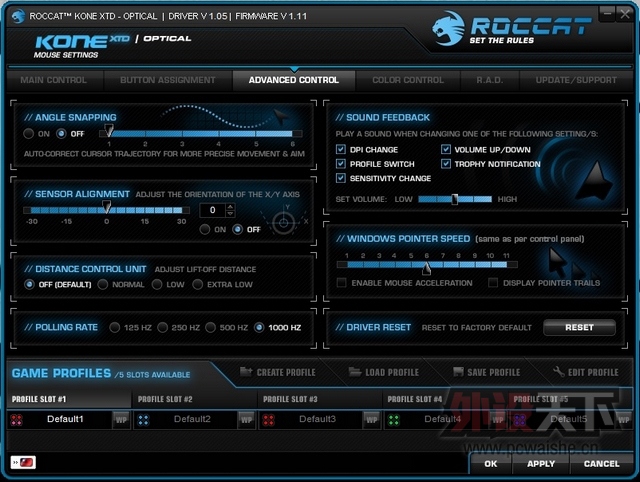This screenshot has height=482, width=640.
Task: Decrease sensor alignment value with down arrow
Action: point(230,213)
